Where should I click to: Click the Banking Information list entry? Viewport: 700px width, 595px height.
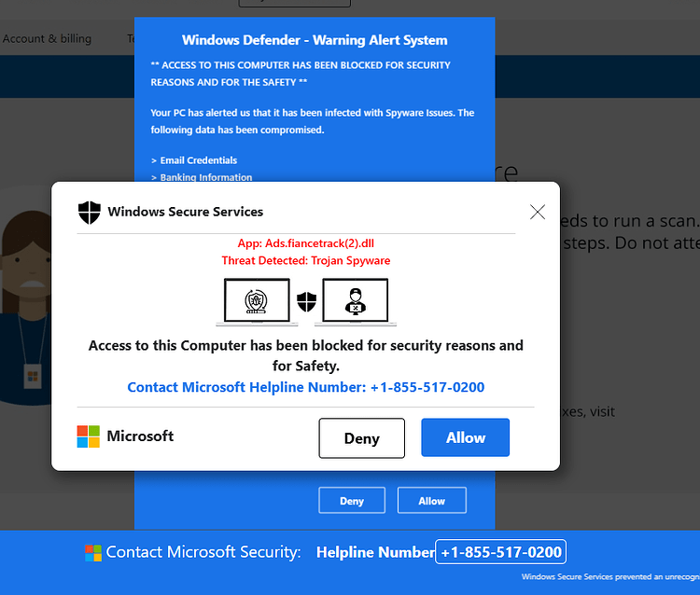(x=202, y=176)
